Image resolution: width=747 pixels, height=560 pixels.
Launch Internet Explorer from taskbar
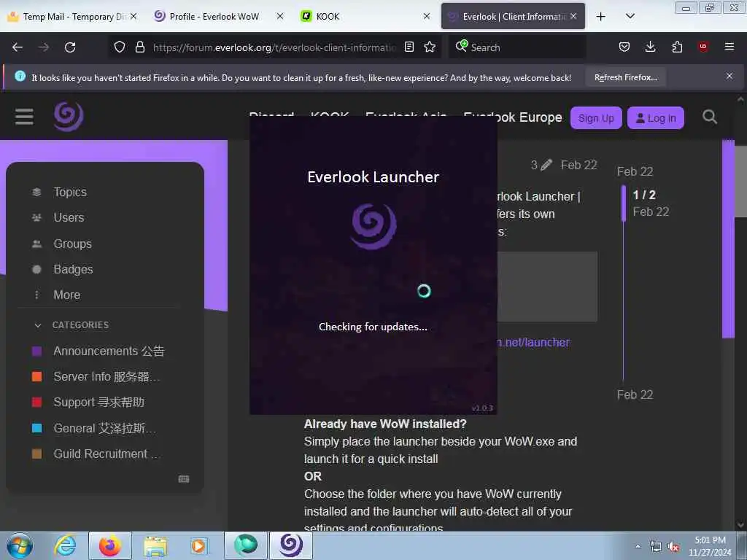[65, 545]
